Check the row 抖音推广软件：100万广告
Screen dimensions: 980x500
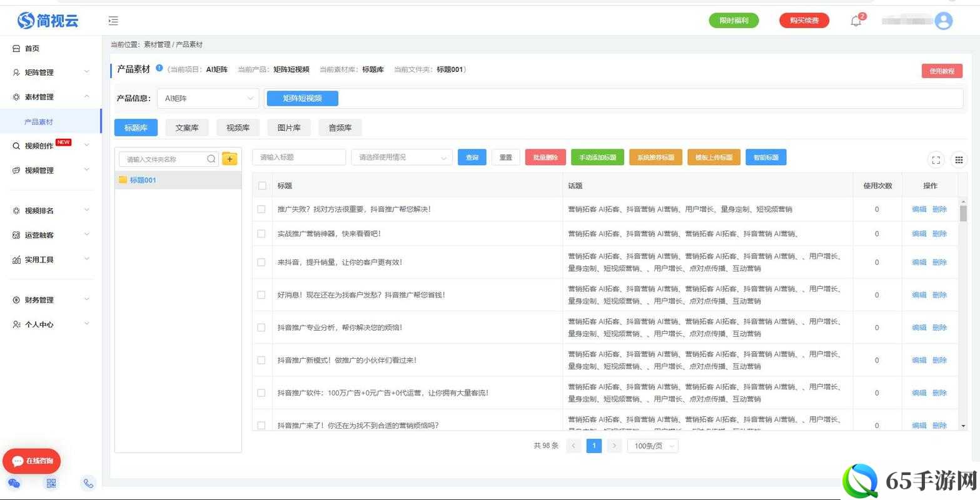pos(261,393)
